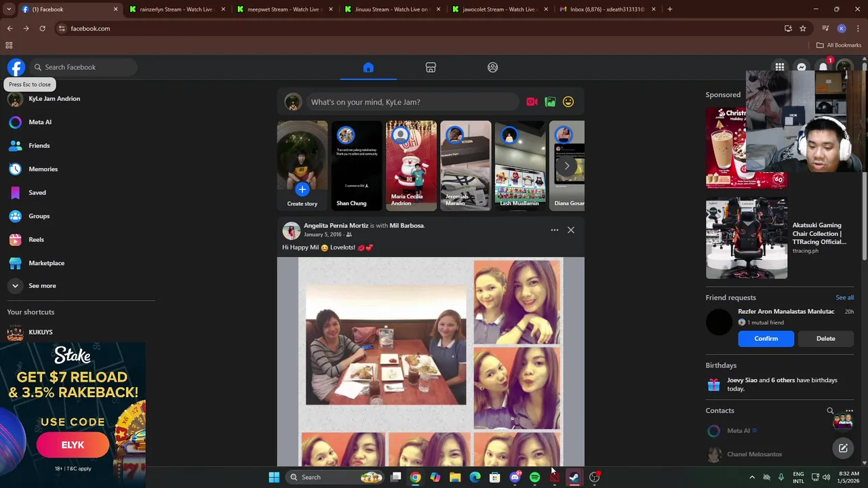Click What's on your mind composer
The image size is (868, 488).
411,102
